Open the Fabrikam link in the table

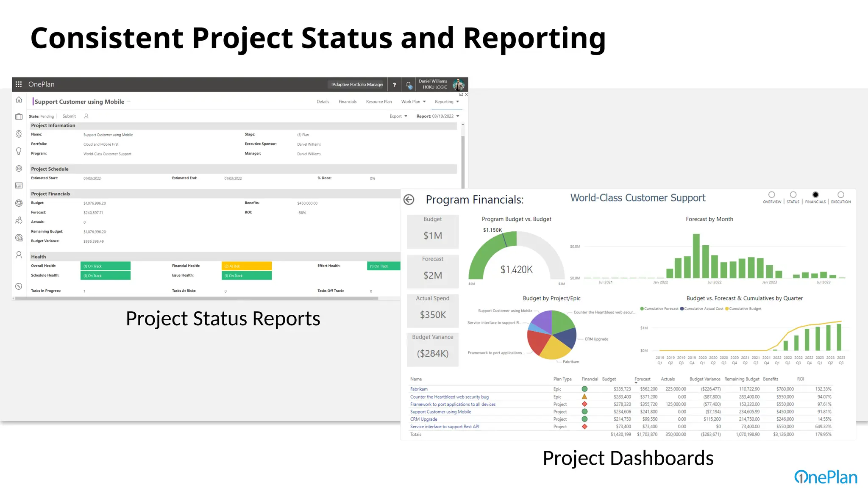[419, 389]
